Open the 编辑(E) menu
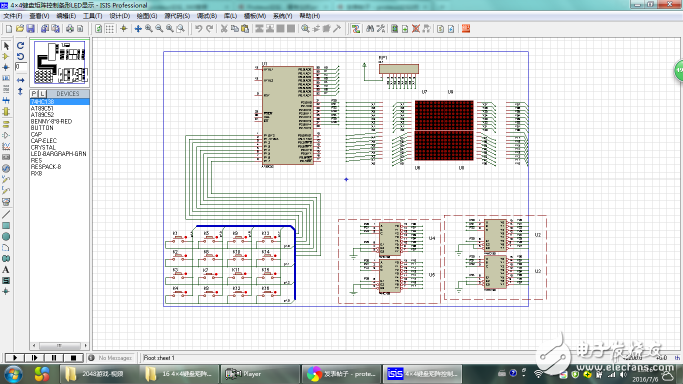 (x=66, y=16)
